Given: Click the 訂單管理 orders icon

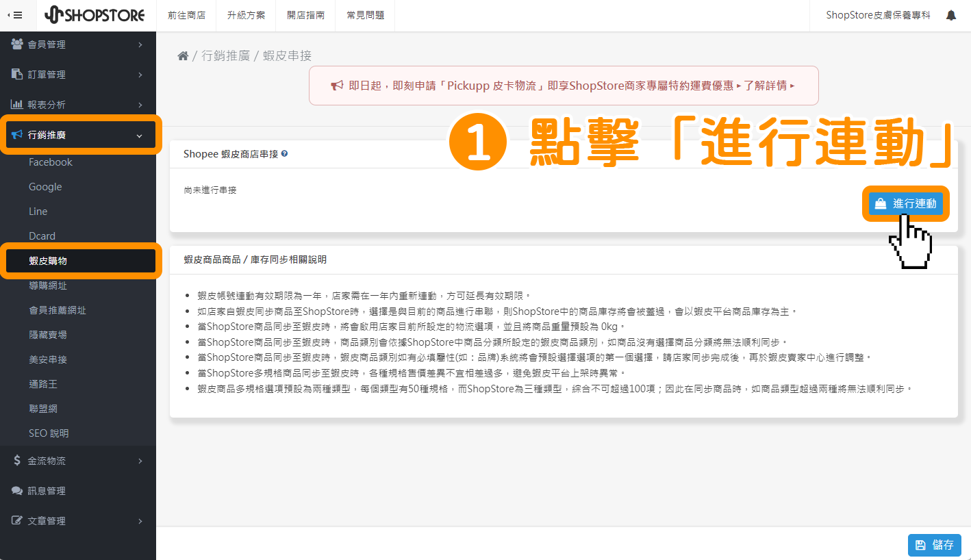Looking at the screenshot, I should 17,75.
